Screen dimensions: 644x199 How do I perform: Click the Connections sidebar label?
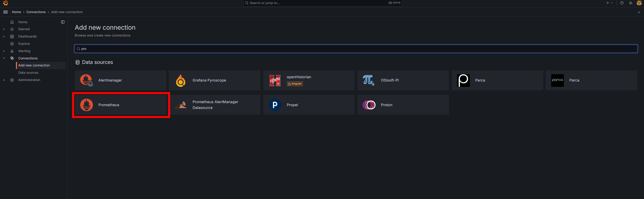(x=28, y=58)
